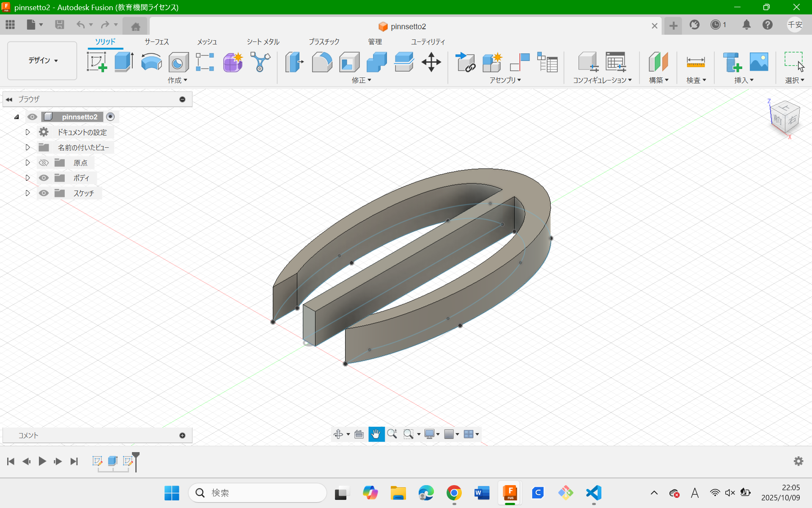Switch to the サーフェス tab
812x508 pixels.
click(156, 41)
